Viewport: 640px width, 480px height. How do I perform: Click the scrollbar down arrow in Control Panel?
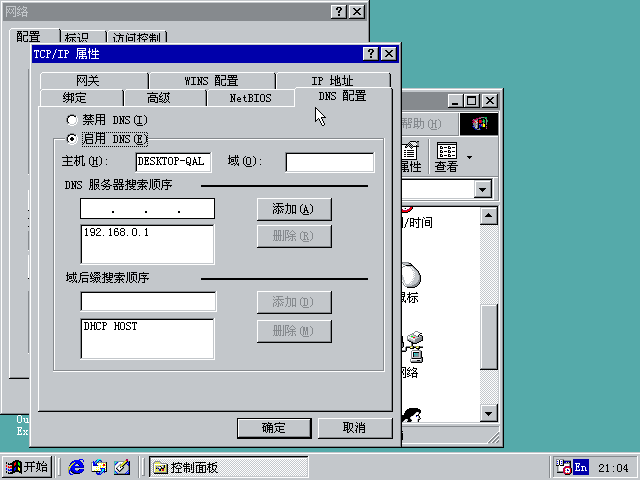coord(489,413)
